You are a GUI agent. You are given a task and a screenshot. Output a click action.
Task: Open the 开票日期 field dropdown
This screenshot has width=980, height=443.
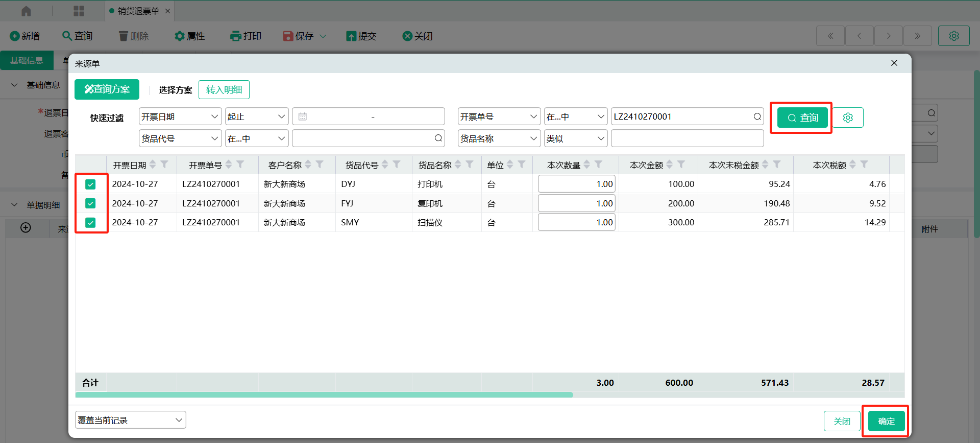point(180,116)
